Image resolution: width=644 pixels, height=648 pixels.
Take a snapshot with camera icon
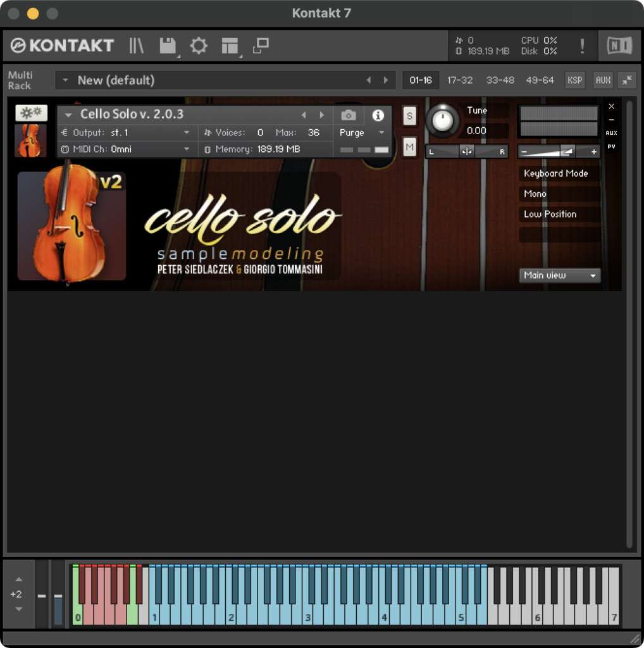pyautogui.click(x=348, y=115)
